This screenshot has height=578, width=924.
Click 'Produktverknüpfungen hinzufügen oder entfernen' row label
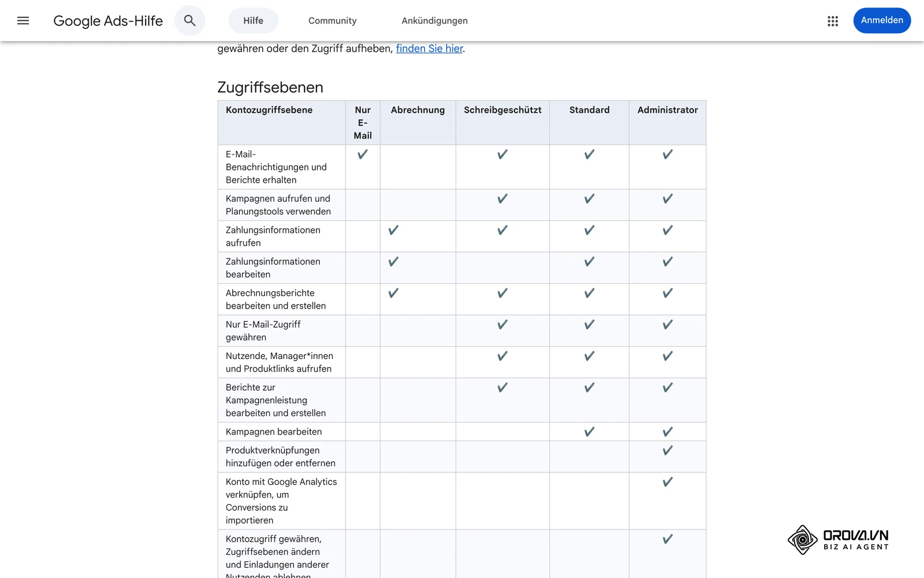click(x=281, y=457)
